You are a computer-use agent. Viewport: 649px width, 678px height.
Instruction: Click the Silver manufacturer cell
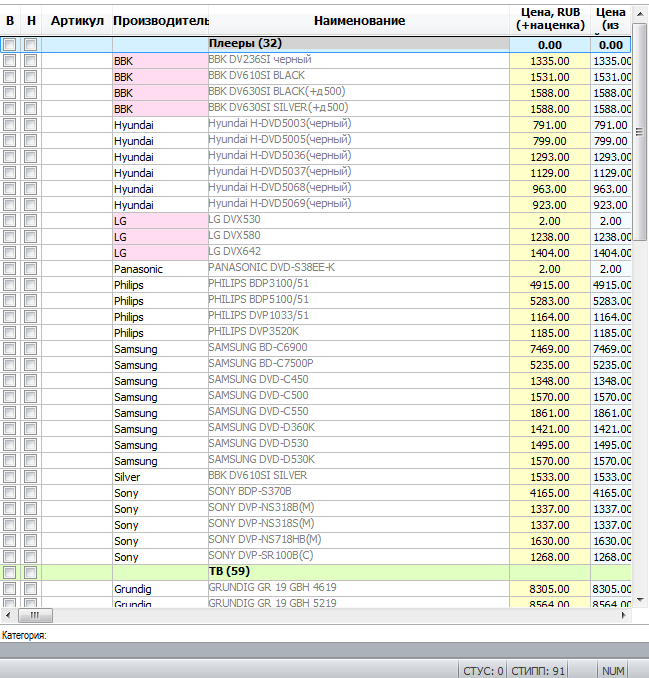(160, 477)
